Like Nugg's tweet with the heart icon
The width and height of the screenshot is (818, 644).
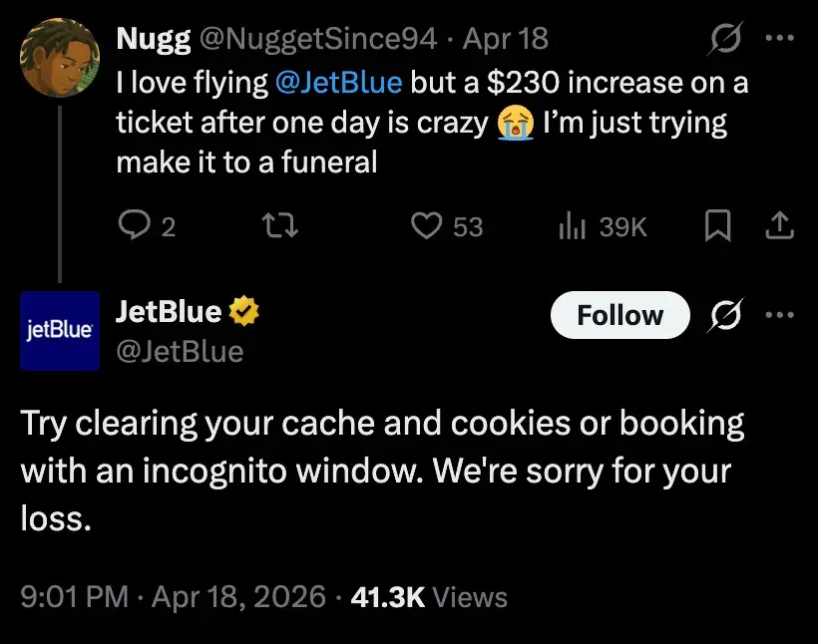pos(429,226)
